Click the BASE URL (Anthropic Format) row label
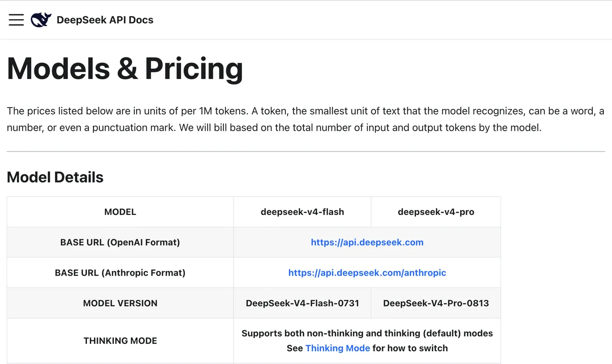 120,273
